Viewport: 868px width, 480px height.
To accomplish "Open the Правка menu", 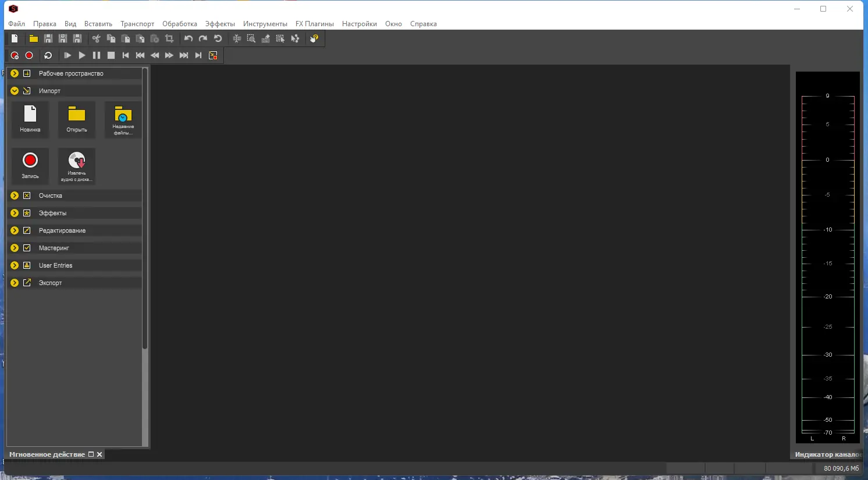I will point(45,24).
